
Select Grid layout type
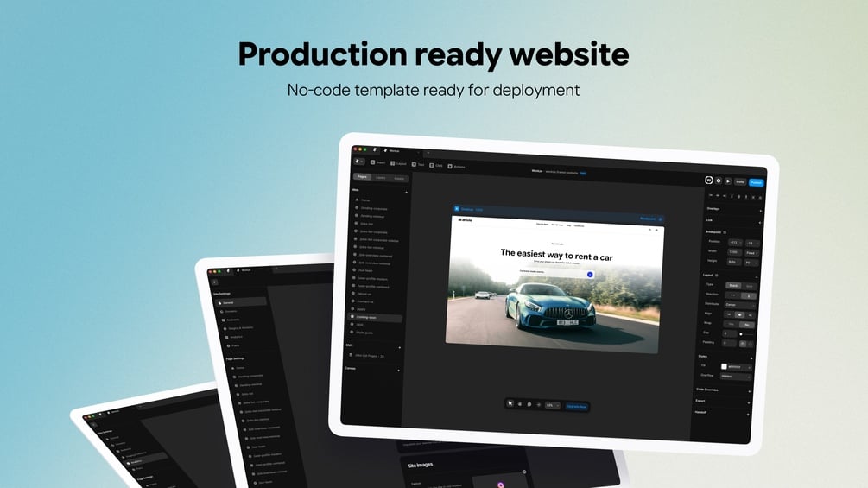(749, 286)
